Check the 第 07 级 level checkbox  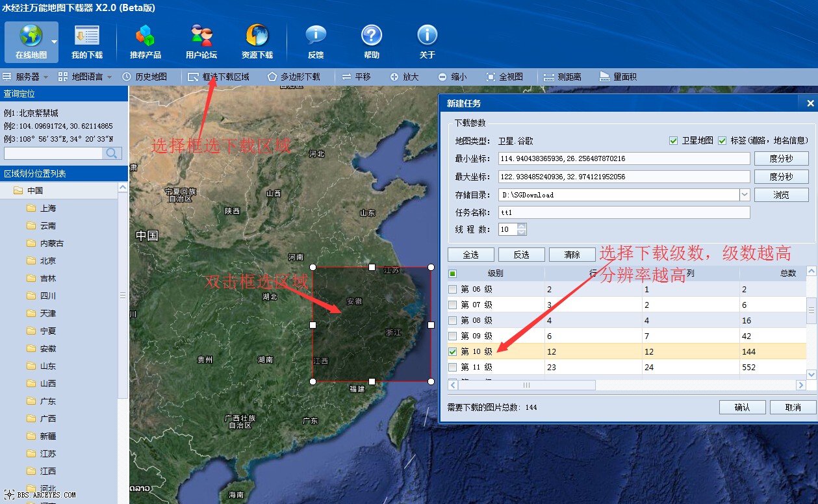[453, 305]
